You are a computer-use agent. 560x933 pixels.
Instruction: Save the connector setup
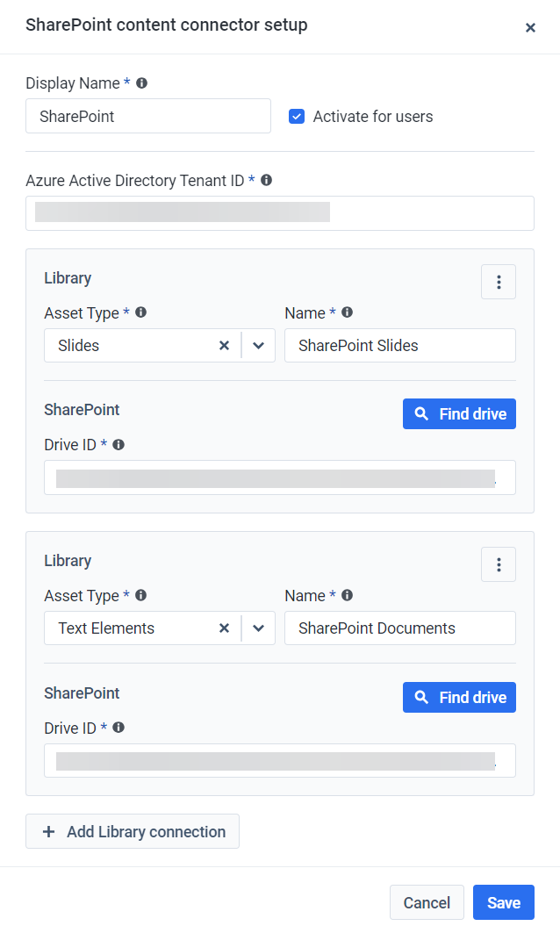504,902
